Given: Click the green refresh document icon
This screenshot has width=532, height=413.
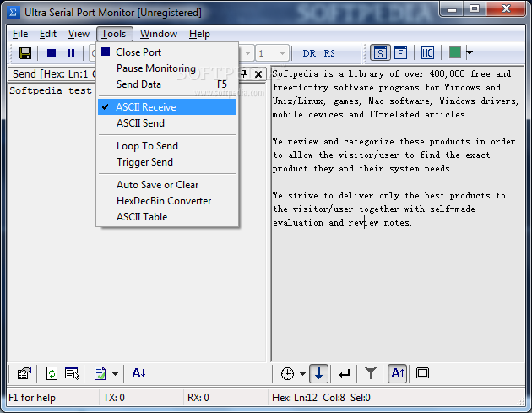Looking at the screenshot, I should coord(52,373).
